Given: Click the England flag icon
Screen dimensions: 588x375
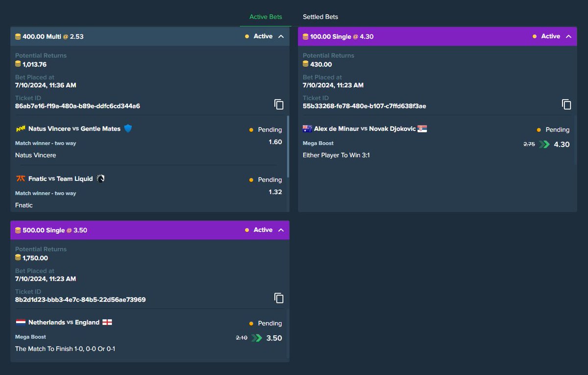Looking at the screenshot, I should 107,323.
